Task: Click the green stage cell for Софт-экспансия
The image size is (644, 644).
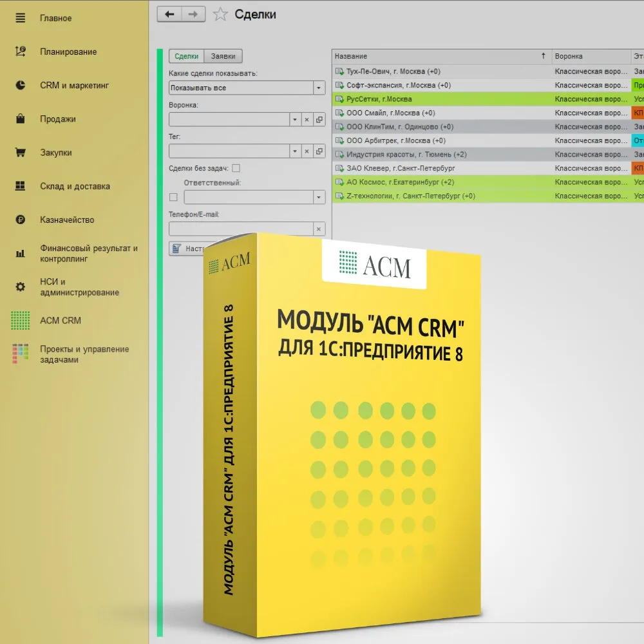Action: pos(638,85)
